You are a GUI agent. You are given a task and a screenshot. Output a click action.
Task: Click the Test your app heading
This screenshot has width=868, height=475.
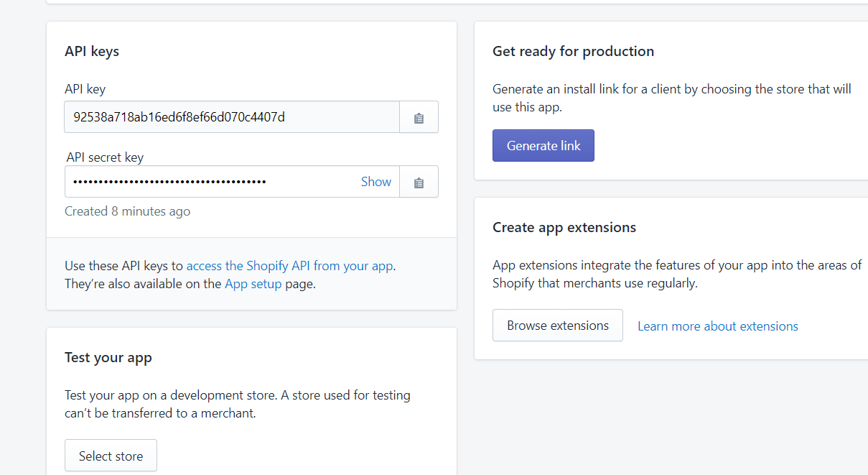tap(108, 358)
